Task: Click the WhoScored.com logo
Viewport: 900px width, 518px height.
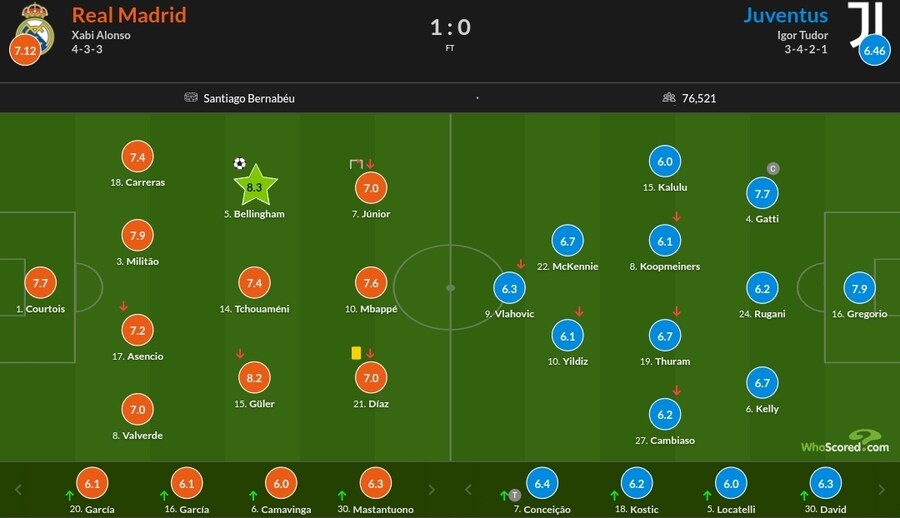Action: click(845, 441)
